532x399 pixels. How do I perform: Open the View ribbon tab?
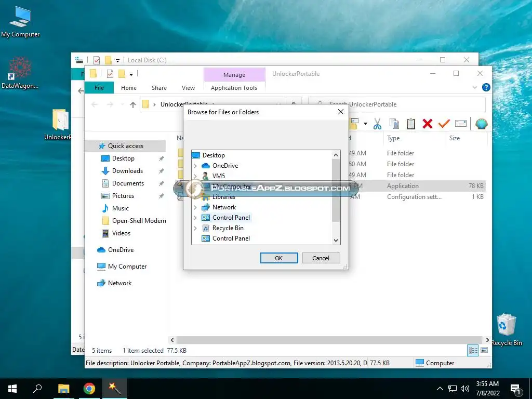click(x=188, y=87)
